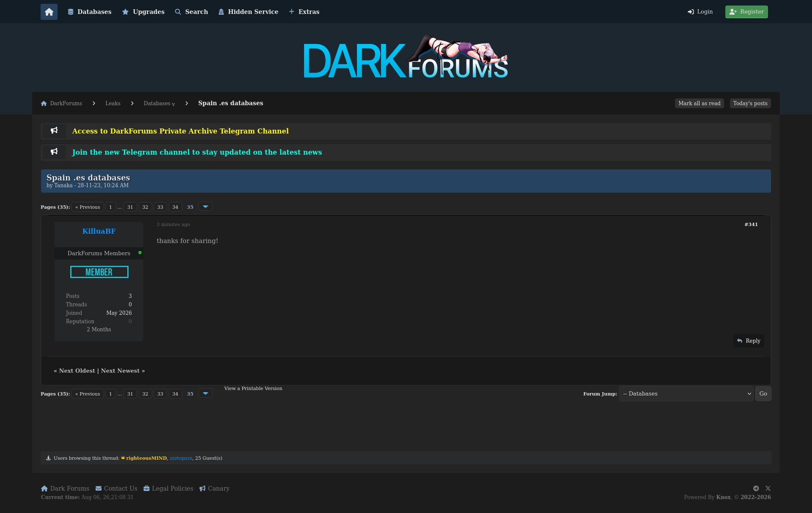Click the DarkForums logo banner

406,57
